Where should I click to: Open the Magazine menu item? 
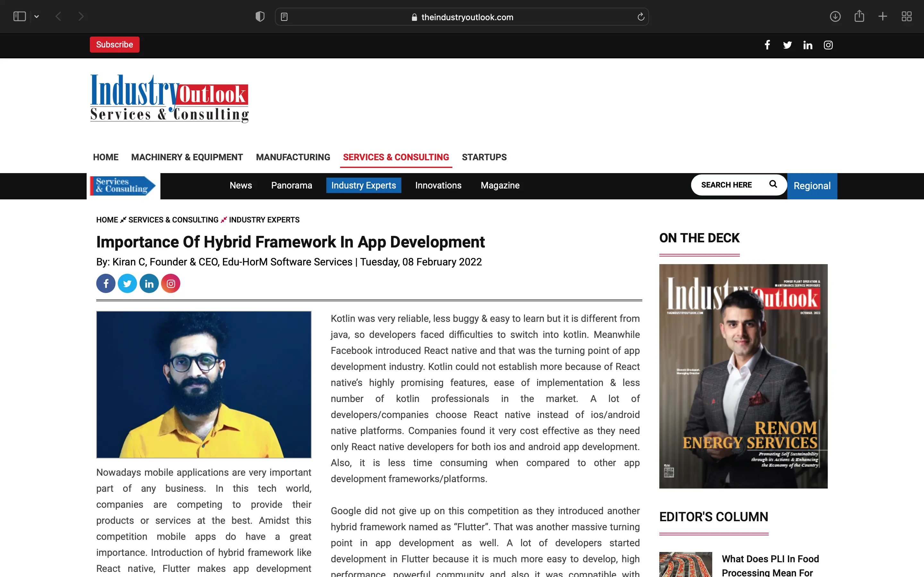(x=500, y=186)
